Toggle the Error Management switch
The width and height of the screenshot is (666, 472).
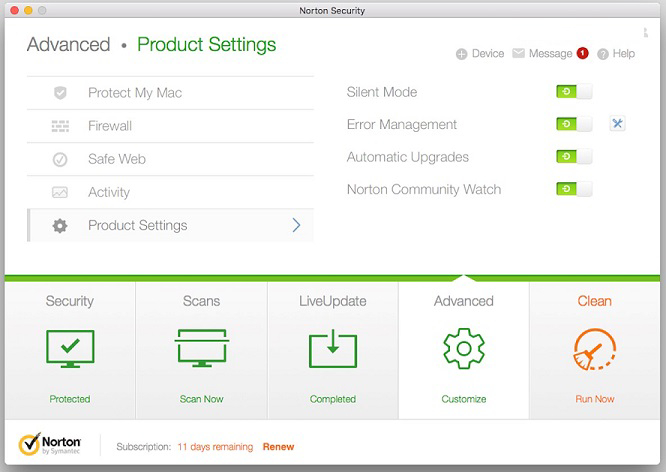(x=574, y=124)
